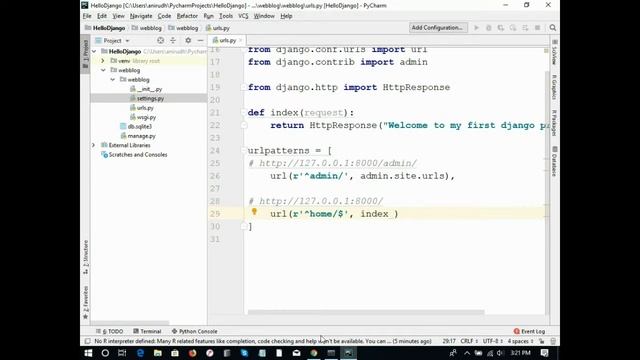Select manage.py in project tree
The width and height of the screenshot is (640, 360).
(138, 136)
